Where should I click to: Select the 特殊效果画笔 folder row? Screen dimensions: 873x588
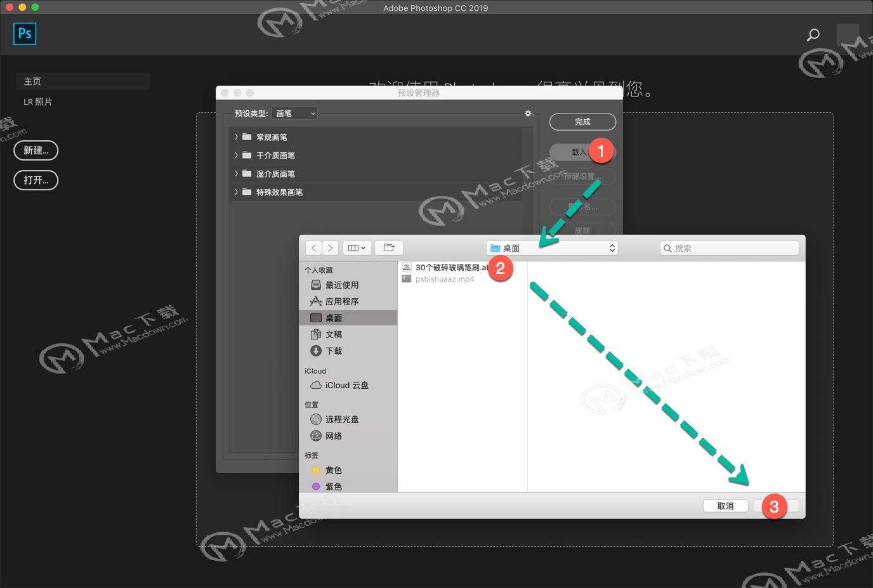tap(376, 192)
